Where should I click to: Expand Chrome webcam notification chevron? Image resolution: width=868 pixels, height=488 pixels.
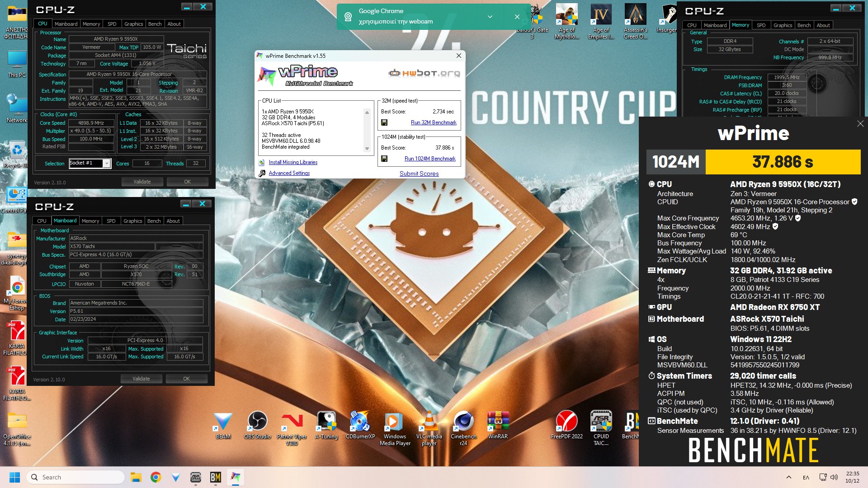[x=490, y=17]
